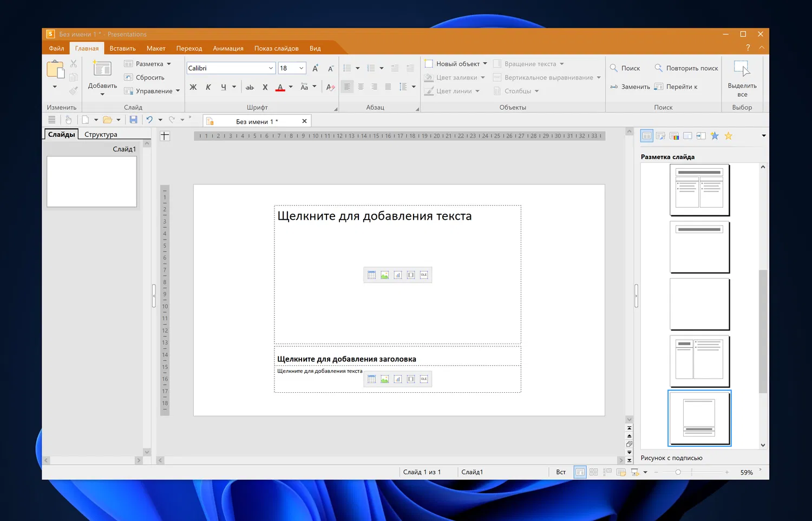This screenshot has width=812, height=521.
Task: Expand the Разметка layout dropdown
Action: point(169,64)
